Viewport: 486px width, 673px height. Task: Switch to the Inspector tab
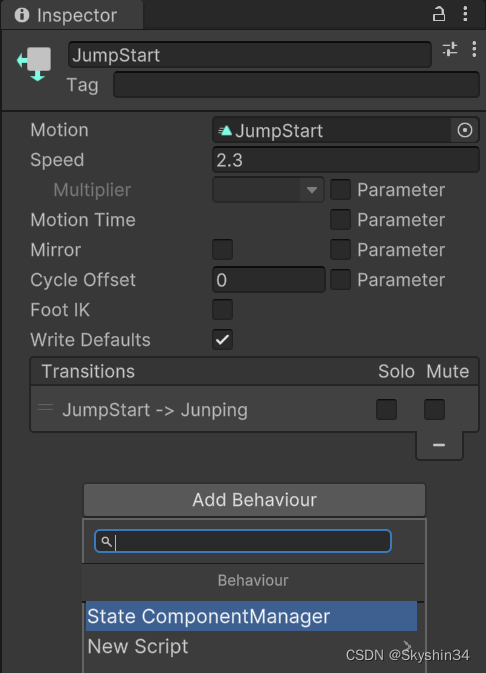tap(72, 15)
